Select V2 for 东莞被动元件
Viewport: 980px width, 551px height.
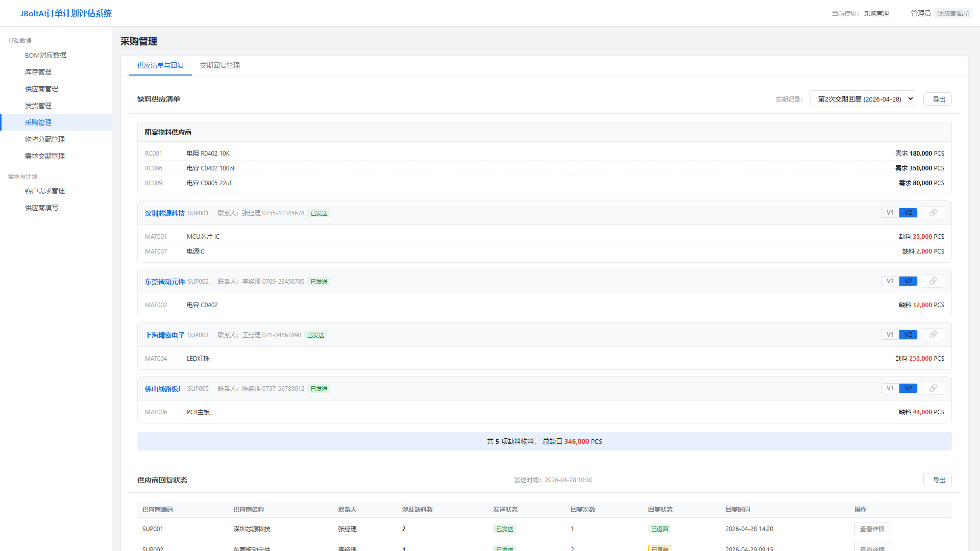908,281
